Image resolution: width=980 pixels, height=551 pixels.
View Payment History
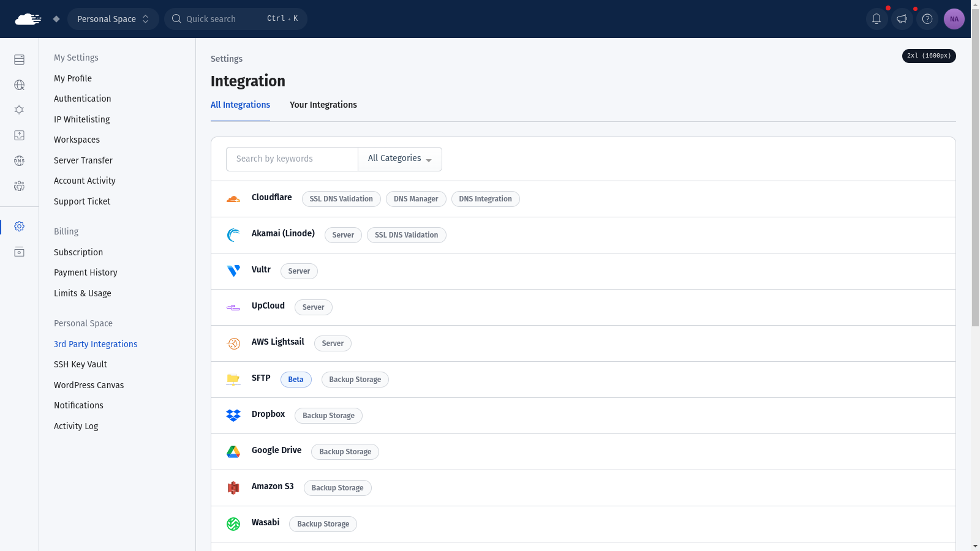86,272
